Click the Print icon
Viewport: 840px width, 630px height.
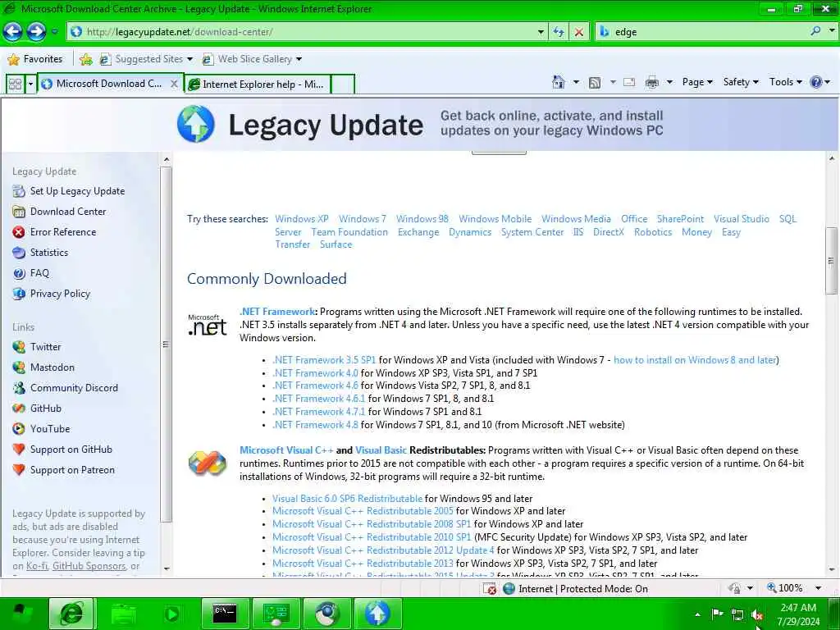[x=652, y=82]
